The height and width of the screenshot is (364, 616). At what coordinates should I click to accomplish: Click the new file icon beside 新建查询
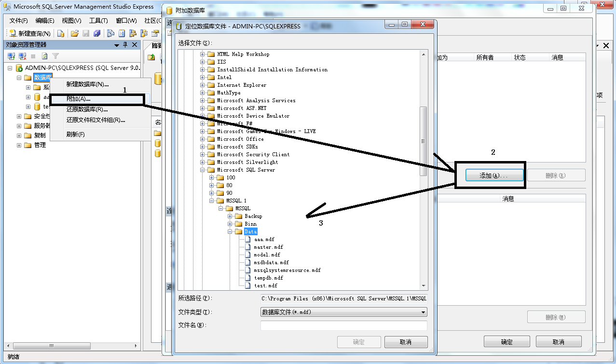(x=61, y=33)
